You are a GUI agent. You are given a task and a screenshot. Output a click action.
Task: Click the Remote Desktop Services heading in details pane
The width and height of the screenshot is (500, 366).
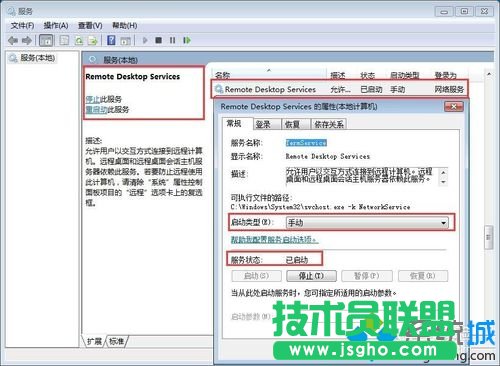pos(133,77)
